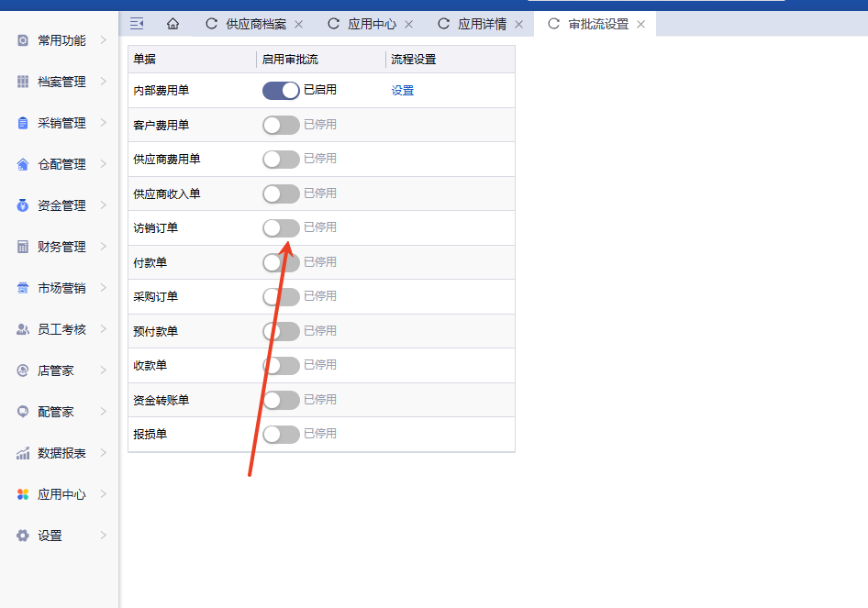Disable approval flow for 内部费用单
The width and height of the screenshot is (868, 608).
click(x=281, y=90)
